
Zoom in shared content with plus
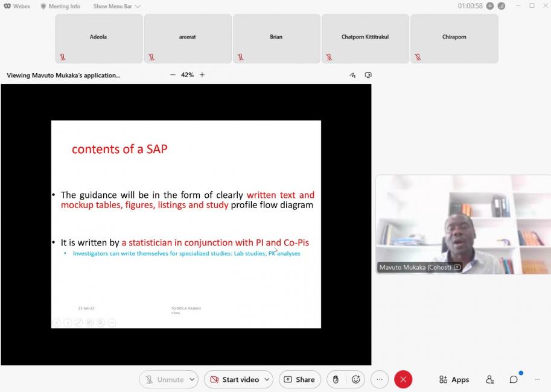[x=202, y=75]
